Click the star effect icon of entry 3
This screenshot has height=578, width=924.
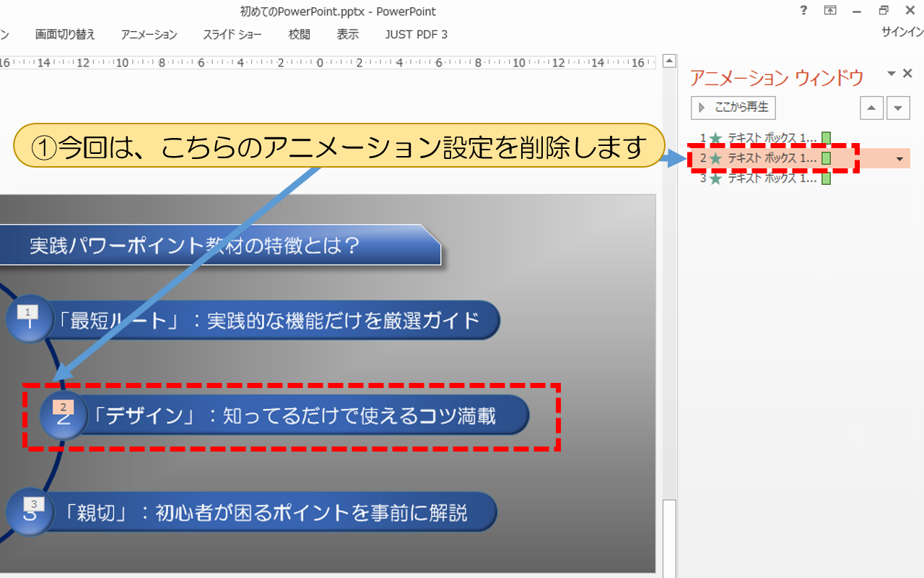click(x=715, y=178)
